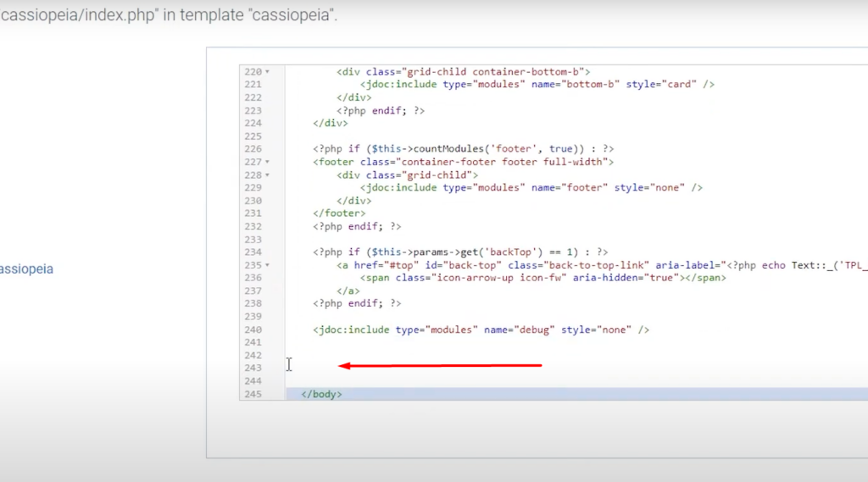Click the red arrow annotation on line 243

(440, 366)
